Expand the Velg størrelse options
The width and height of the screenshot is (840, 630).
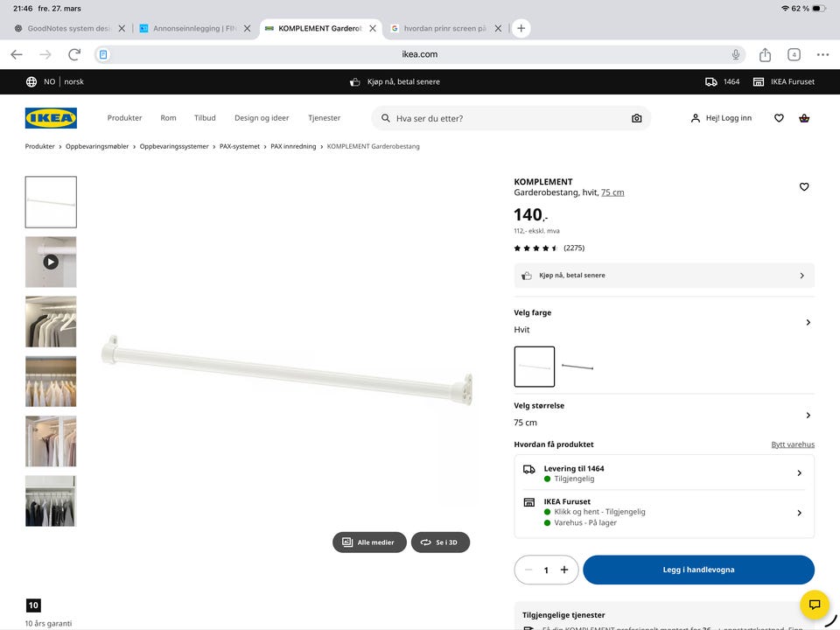coord(664,414)
